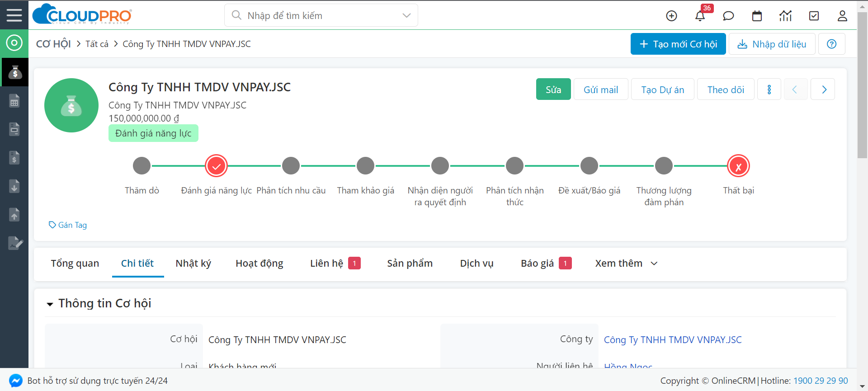Call the hotline 1900 29 29 90 link
The image size is (868, 391).
(821, 381)
